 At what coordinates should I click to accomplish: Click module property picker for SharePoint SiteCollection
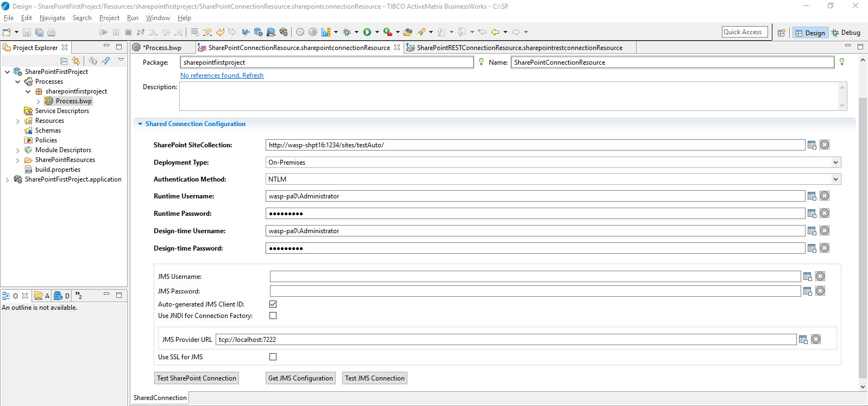click(x=812, y=145)
